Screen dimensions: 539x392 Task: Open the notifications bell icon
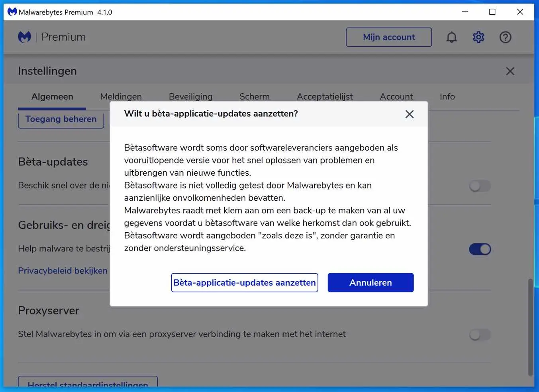pos(451,37)
